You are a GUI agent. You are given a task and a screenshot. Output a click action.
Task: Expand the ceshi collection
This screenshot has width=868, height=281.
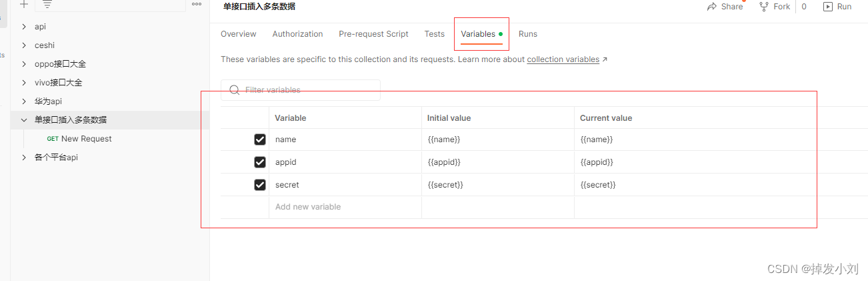coord(24,45)
